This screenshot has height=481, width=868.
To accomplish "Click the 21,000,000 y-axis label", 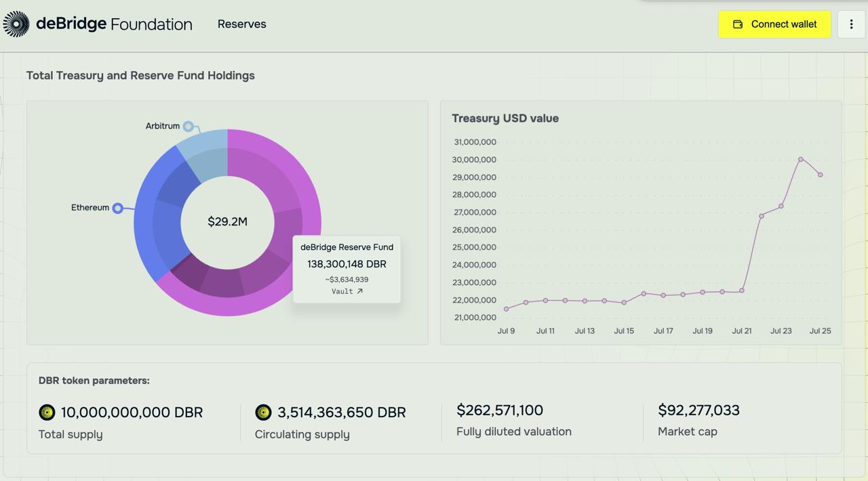I will tap(475, 317).
